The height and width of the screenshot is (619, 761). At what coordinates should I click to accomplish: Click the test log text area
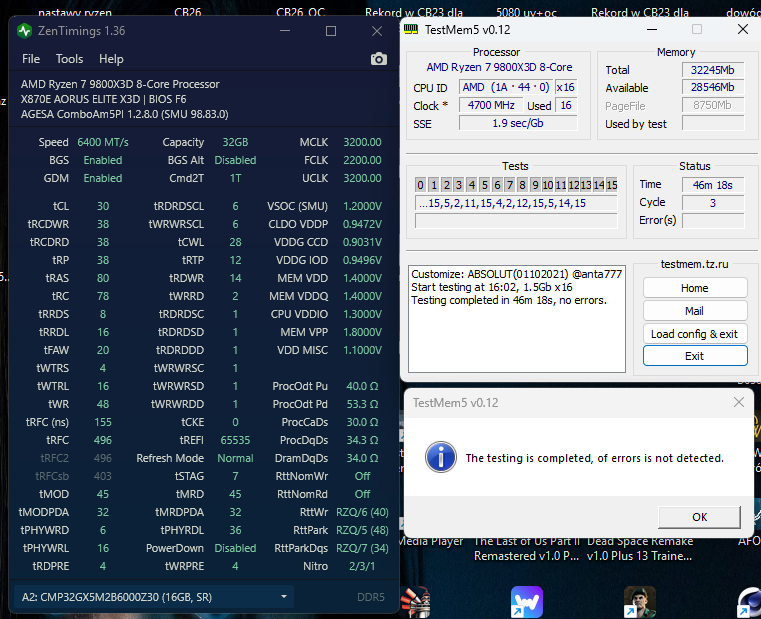click(x=516, y=320)
